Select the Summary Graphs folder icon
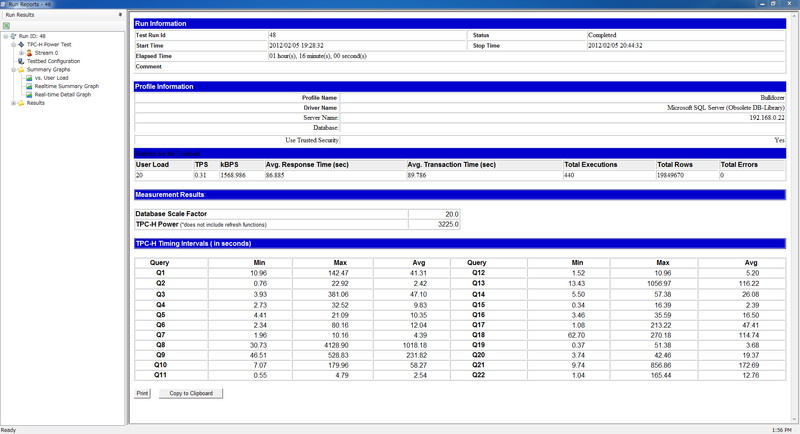This screenshot has width=800, height=434. click(x=21, y=69)
